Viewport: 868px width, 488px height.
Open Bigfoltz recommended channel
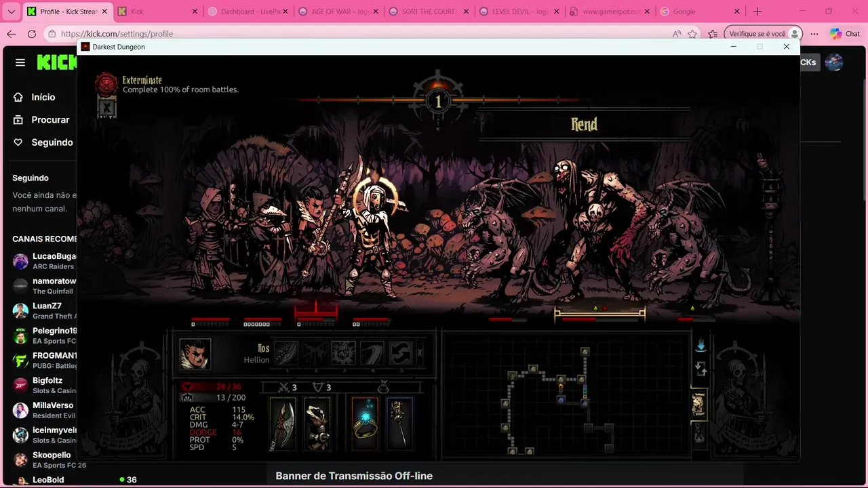pos(45,385)
